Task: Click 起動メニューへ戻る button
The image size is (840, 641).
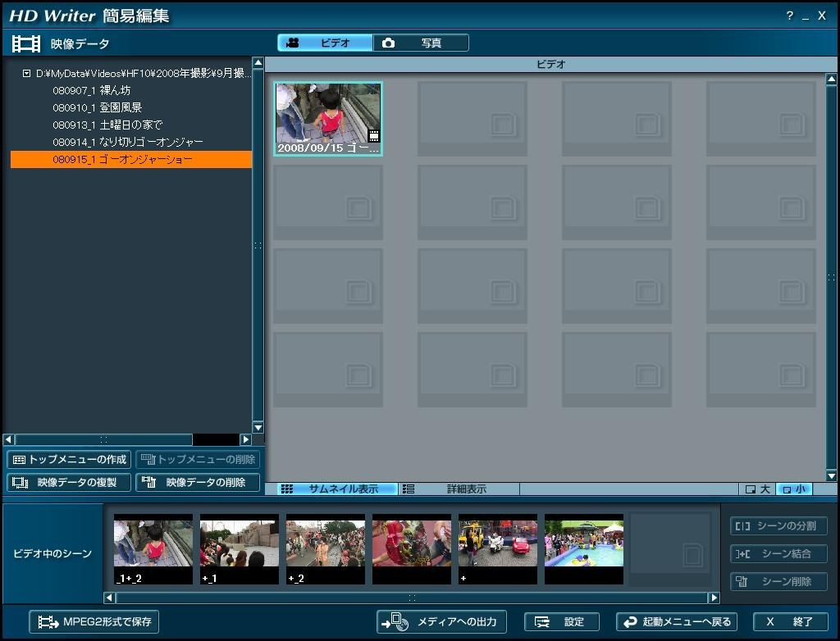Action: point(677,621)
